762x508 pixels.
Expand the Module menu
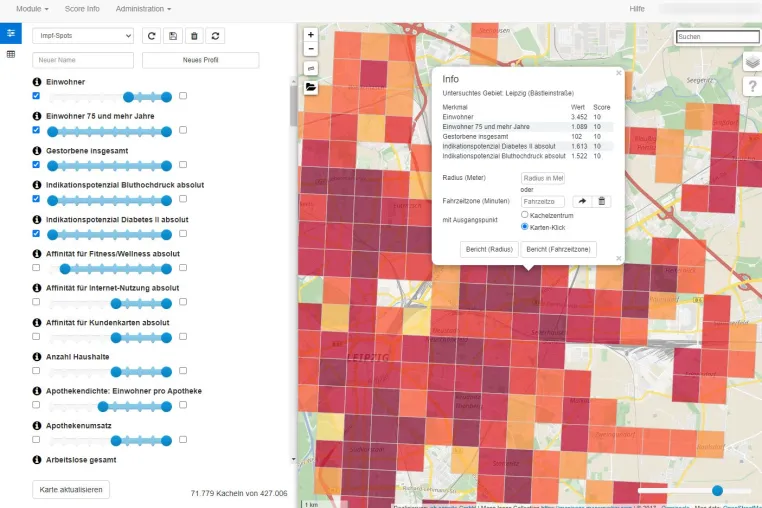32,9
